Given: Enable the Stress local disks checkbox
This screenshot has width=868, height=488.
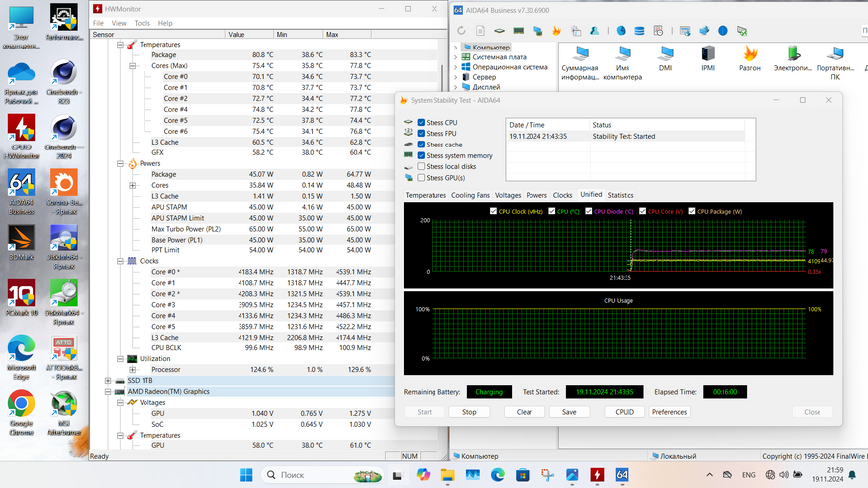Looking at the screenshot, I should [x=421, y=166].
